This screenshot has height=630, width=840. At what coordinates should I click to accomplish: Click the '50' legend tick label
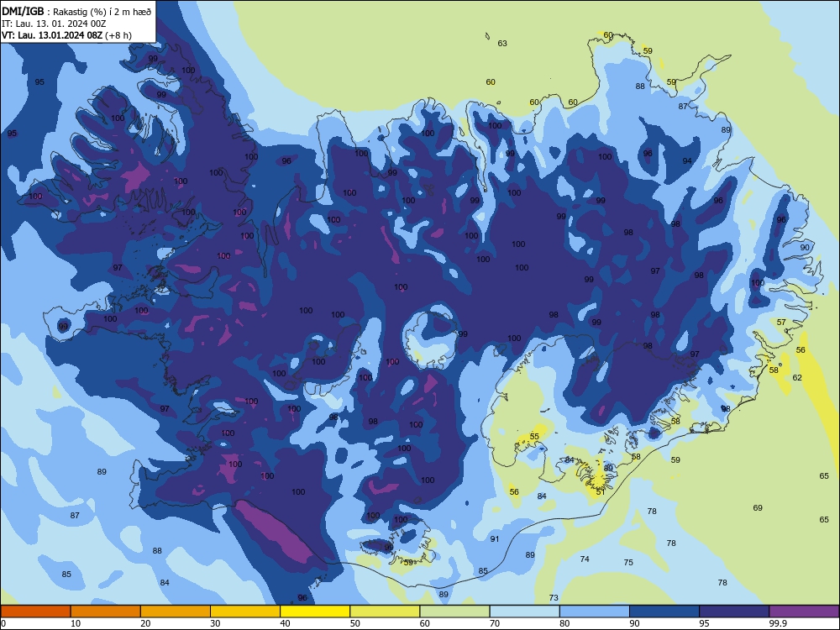pyautogui.click(x=355, y=623)
